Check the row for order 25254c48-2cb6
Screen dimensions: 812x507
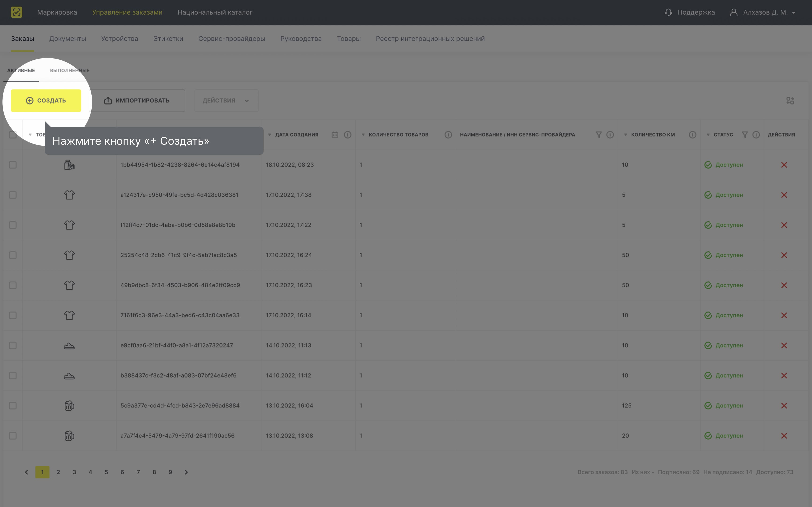pos(13,255)
